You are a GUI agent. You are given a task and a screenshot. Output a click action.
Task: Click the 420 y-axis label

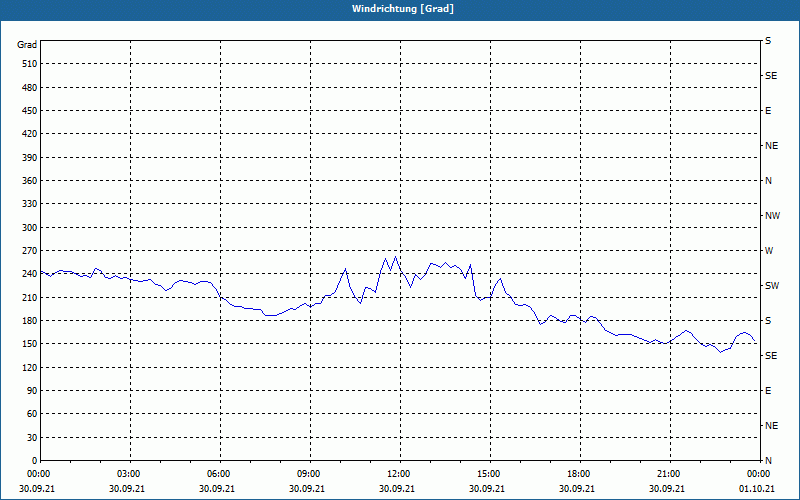click(29, 134)
